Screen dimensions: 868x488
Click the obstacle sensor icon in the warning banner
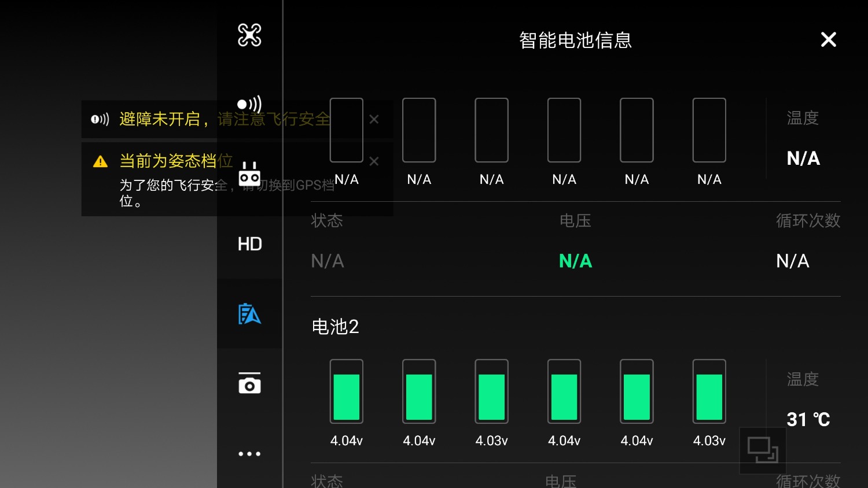point(100,119)
